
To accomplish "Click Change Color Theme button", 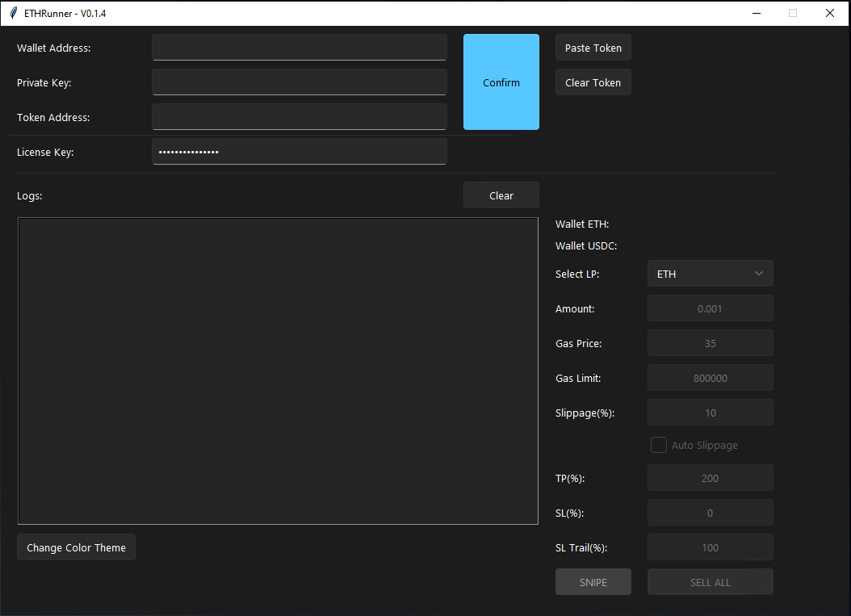I will click(76, 547).
